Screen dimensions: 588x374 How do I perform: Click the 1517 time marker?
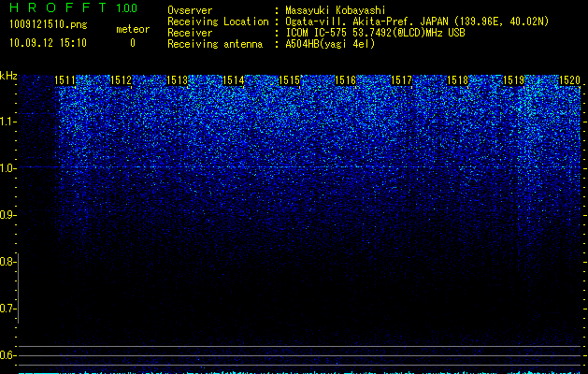click(401, 80)
